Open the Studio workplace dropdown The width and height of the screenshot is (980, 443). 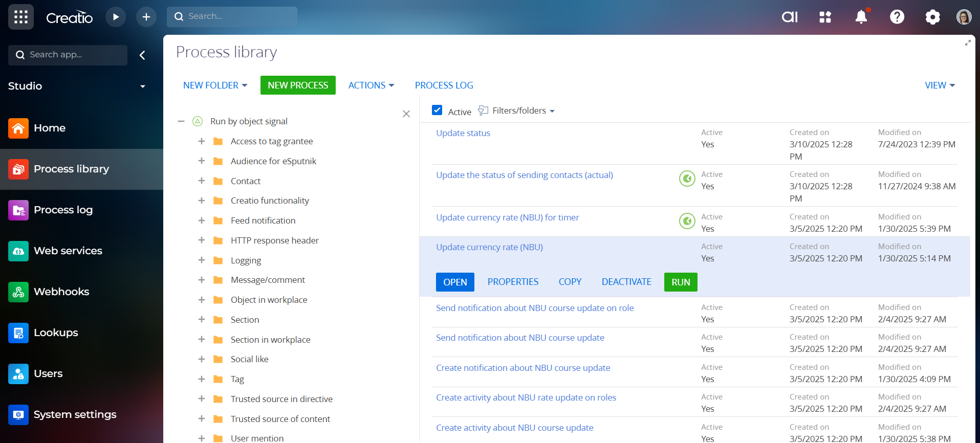pyautogui.click(x=143, y=86)
